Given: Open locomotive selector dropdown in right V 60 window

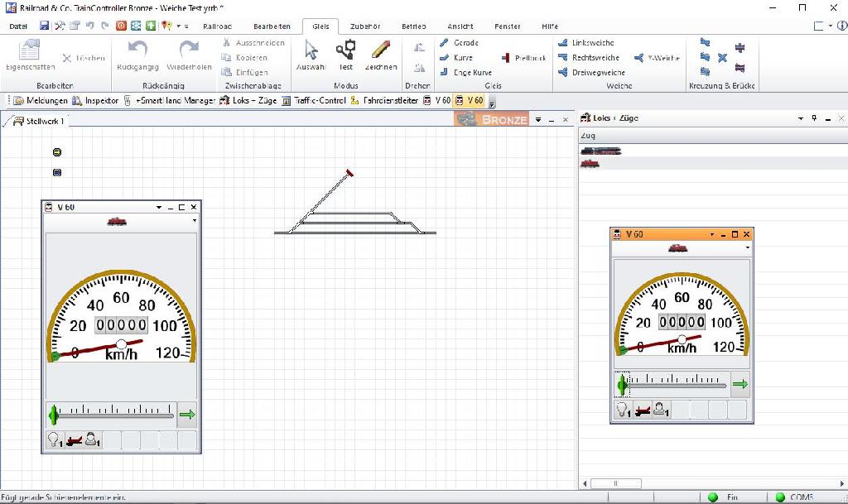Looking at the screenshot, I should click(747, 248).
